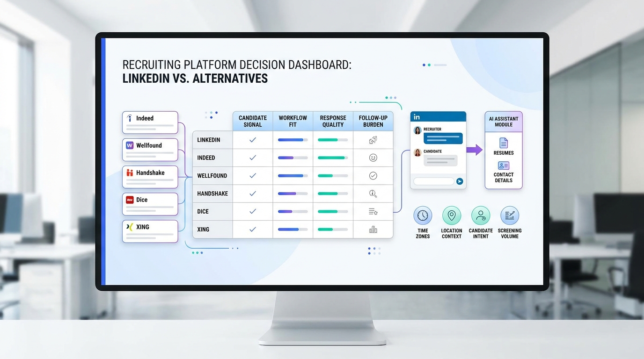
Task: Select the Follow-Up Burden column header
Action: (373, 121)
